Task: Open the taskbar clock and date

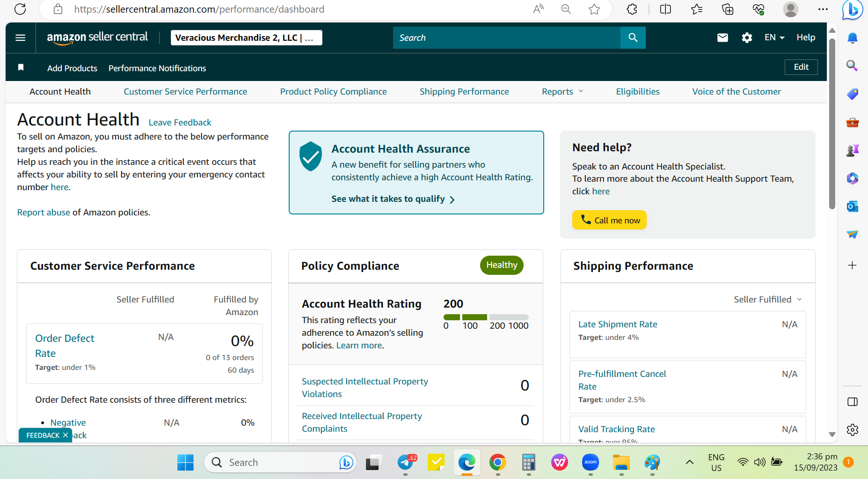Action: pos(816,462)
